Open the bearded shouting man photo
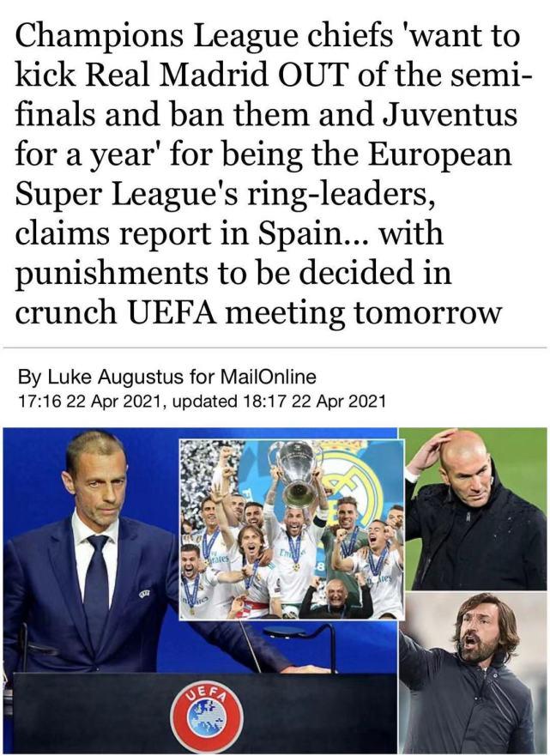 (x=474, y=674)
